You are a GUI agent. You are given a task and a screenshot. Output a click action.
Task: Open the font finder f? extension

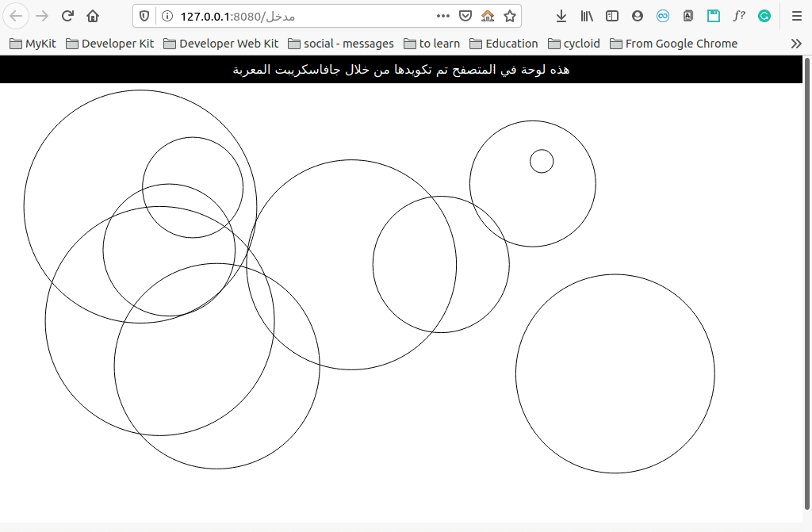pyautogui.click(x=739, y=16)
